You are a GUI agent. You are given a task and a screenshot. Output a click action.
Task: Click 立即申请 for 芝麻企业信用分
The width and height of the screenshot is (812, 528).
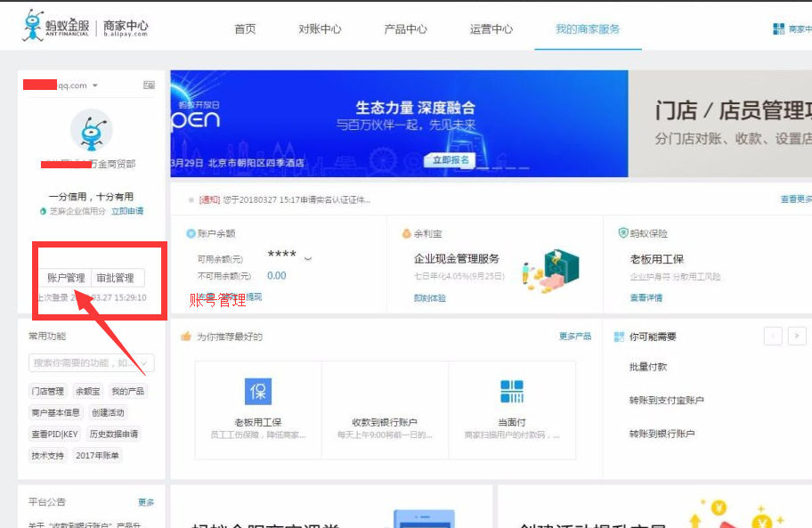[126, 211]
